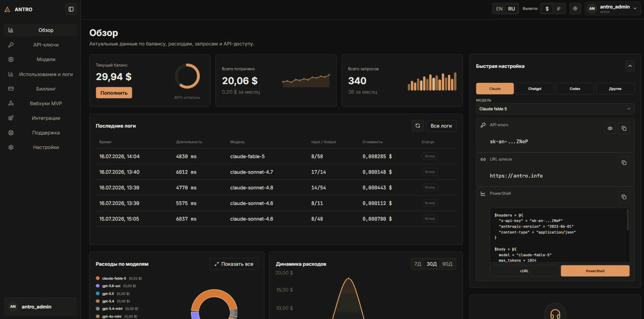Click the Обзор chart icon in sidebar
644x319 pixels.
pos(11,30)
